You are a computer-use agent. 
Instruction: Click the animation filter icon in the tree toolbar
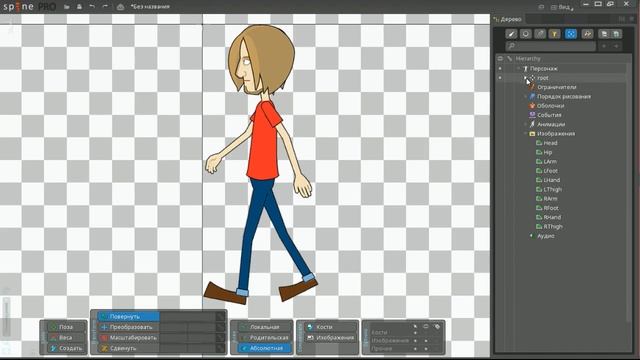click(x=587, y=34)
